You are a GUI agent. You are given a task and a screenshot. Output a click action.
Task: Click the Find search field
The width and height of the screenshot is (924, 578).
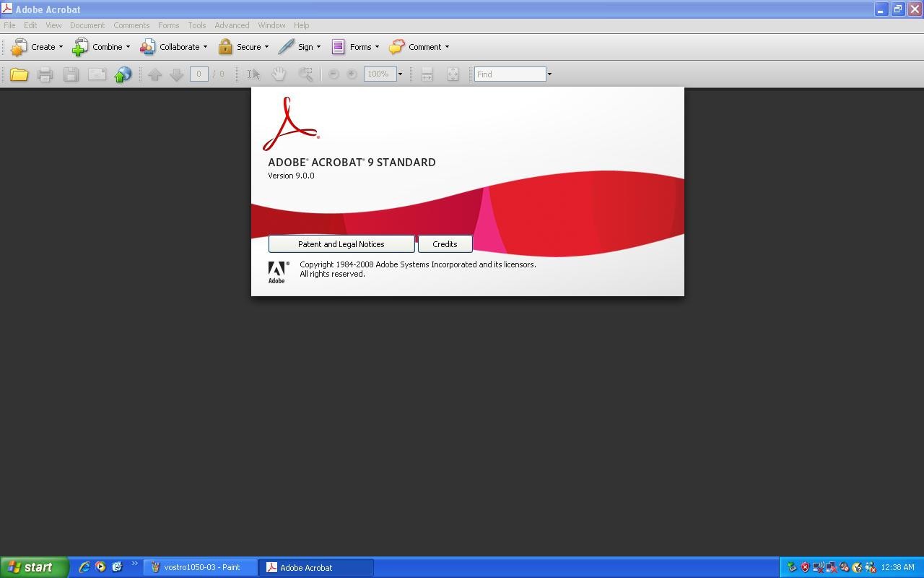[x=510, y=74]
